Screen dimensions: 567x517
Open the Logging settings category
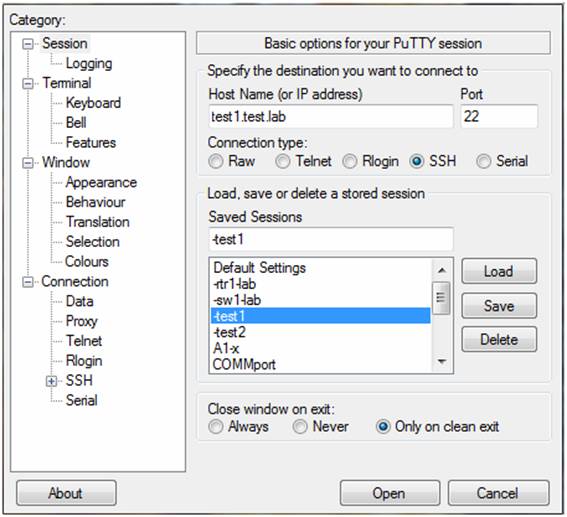tap(89, 64)
